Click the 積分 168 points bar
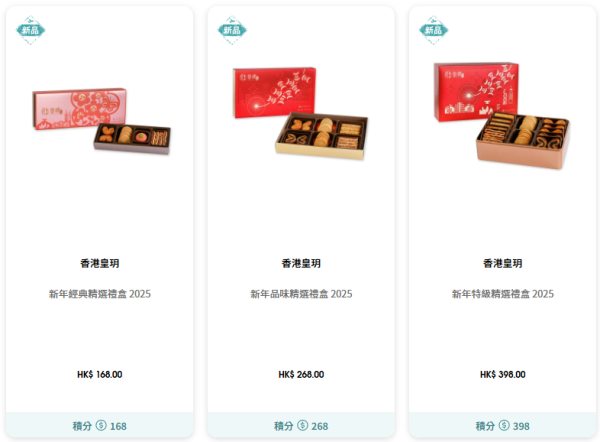The height and width of the screenshot is (442, 600). pyautogui.click(x=99, y=425)
